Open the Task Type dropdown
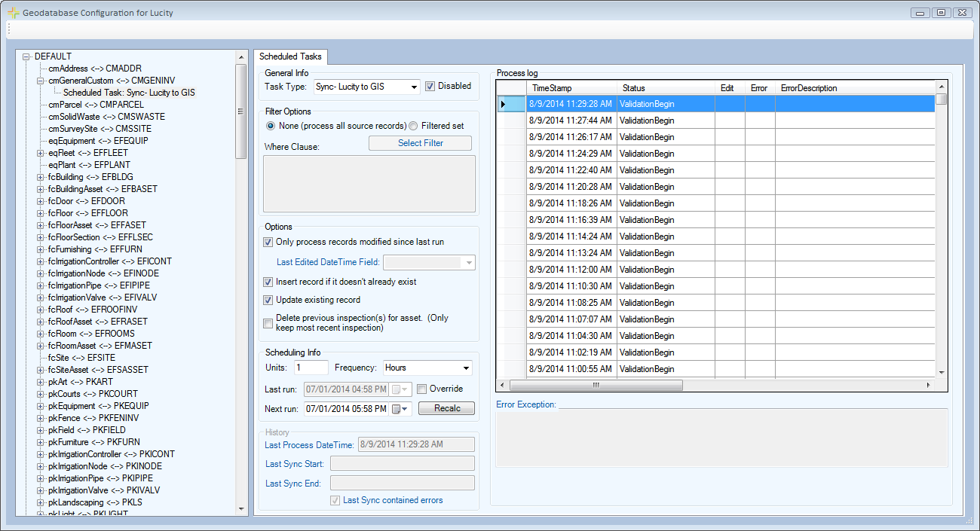Screen dimensions: 980x531 [x=414, y=87]
